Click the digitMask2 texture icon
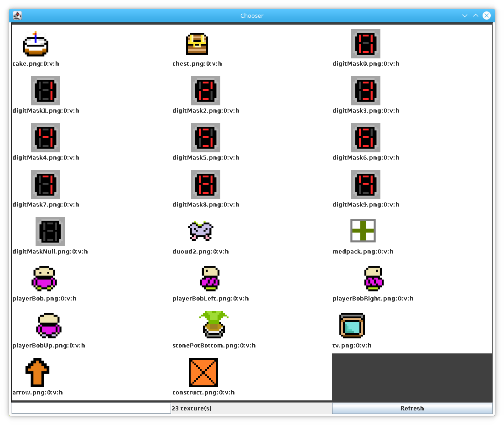Viewport: 504px width, 425px height. click(x=206, y=91)
